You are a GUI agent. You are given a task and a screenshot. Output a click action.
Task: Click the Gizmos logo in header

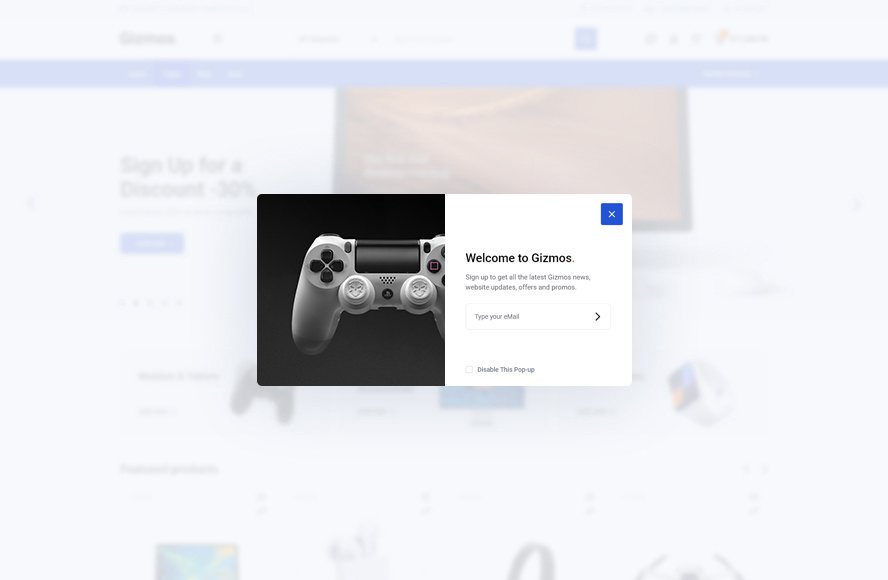tap(147, 39)
